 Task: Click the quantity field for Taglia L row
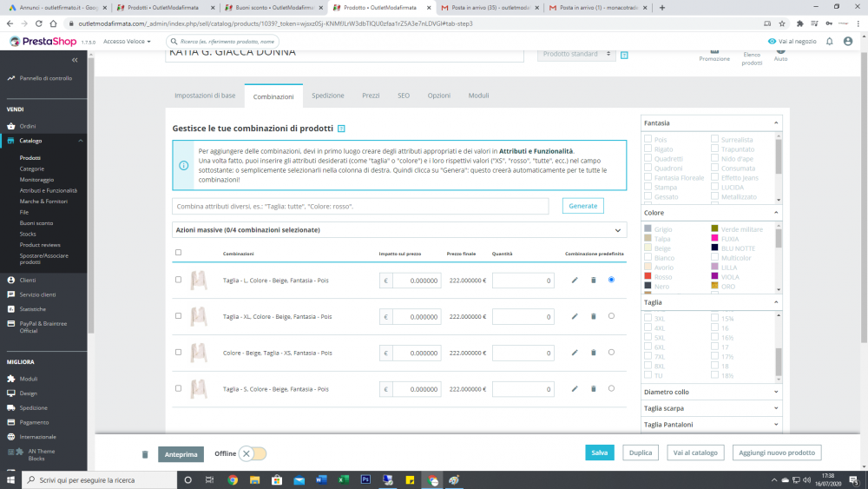[523, 281]
